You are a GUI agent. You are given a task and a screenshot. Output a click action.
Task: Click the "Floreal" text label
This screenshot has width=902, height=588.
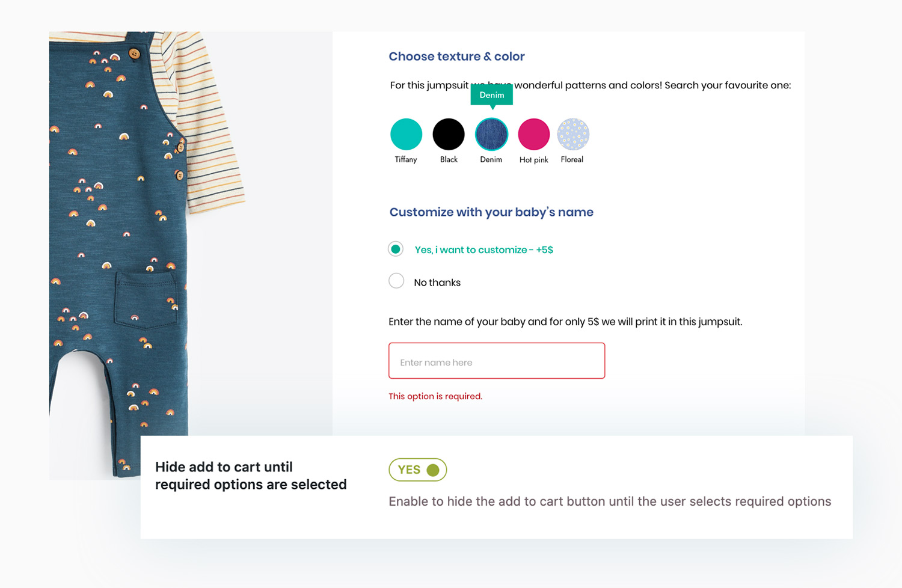(572, 159)
